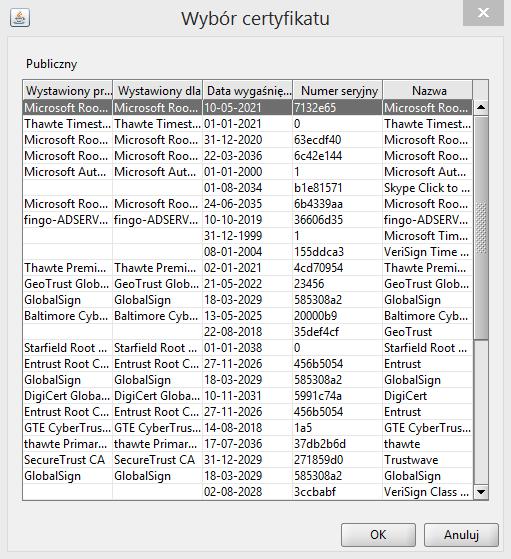Select the DigiCert Globa... certificate row
Image resolution: width=511 pixels, height=559 pixels.
click(247, 396)
